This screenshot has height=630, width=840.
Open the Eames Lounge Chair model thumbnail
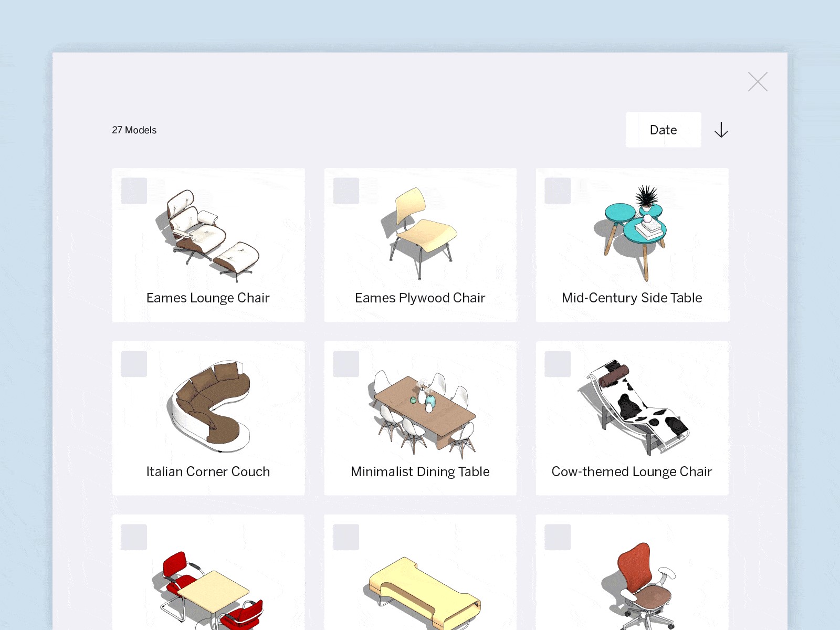(x=208, y=236)
